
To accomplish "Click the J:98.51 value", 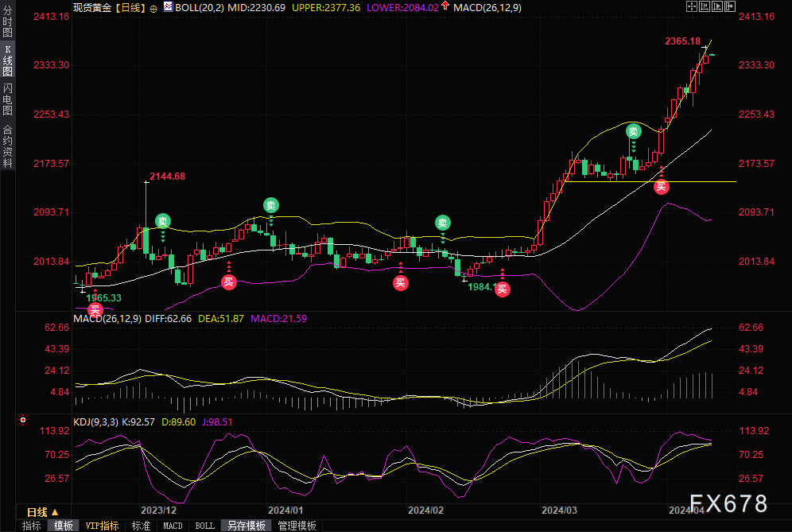I will click(x=217, y=421).
